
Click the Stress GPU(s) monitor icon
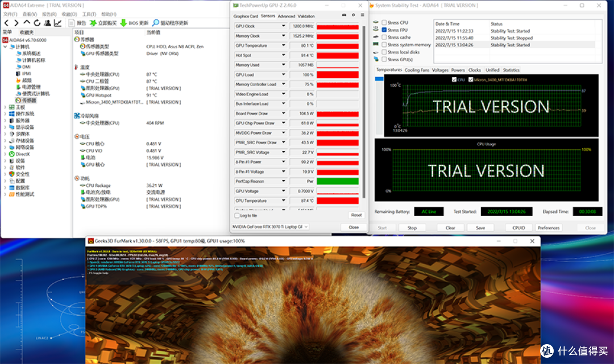click(x=376, y=59)
